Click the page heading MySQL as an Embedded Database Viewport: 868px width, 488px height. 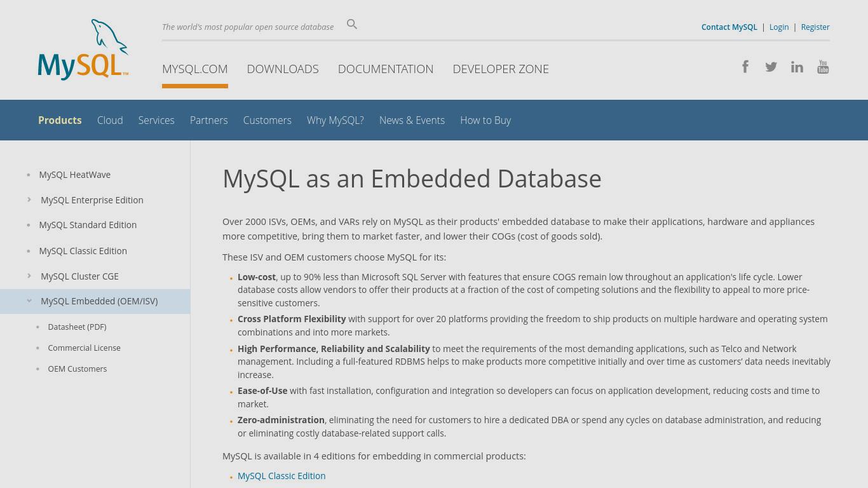tap(412, 179)
